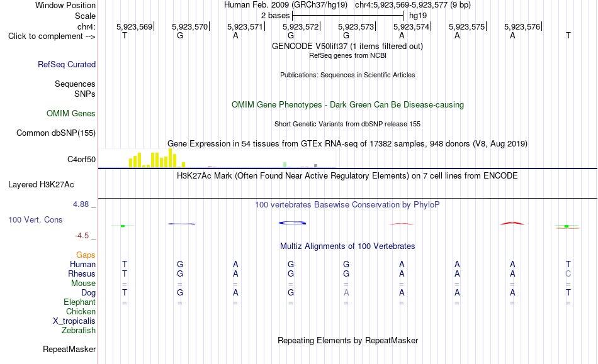
Task: Click the first T base in the complement row
Action: click(x=125, y=36)
